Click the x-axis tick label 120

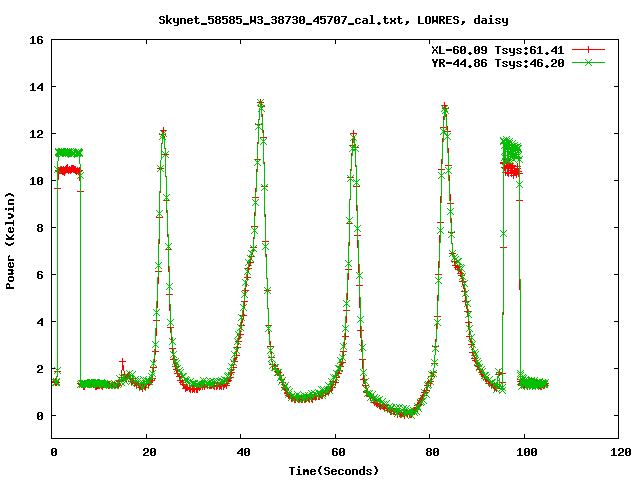click(621, 452)
